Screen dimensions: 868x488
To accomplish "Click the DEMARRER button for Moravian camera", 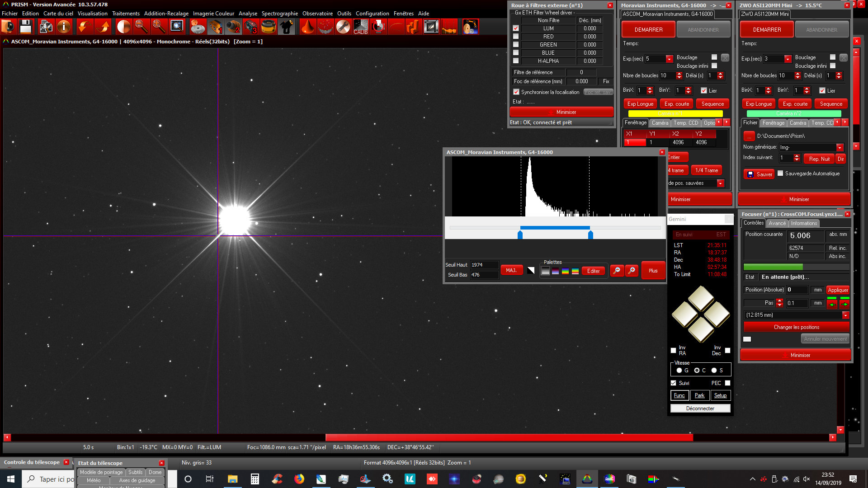I will (648, 30).
